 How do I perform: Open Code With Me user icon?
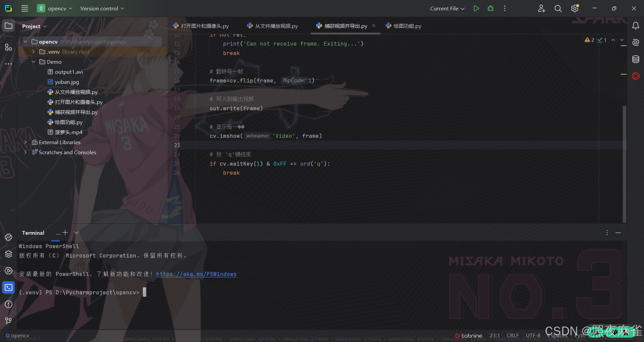tap(541, 8)
